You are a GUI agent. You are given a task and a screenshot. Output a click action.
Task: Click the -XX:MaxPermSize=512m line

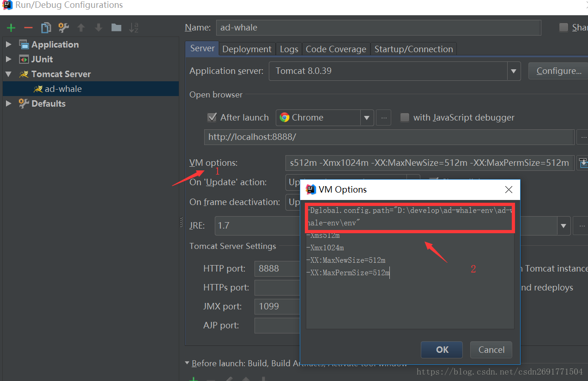(x=348, y=273)
